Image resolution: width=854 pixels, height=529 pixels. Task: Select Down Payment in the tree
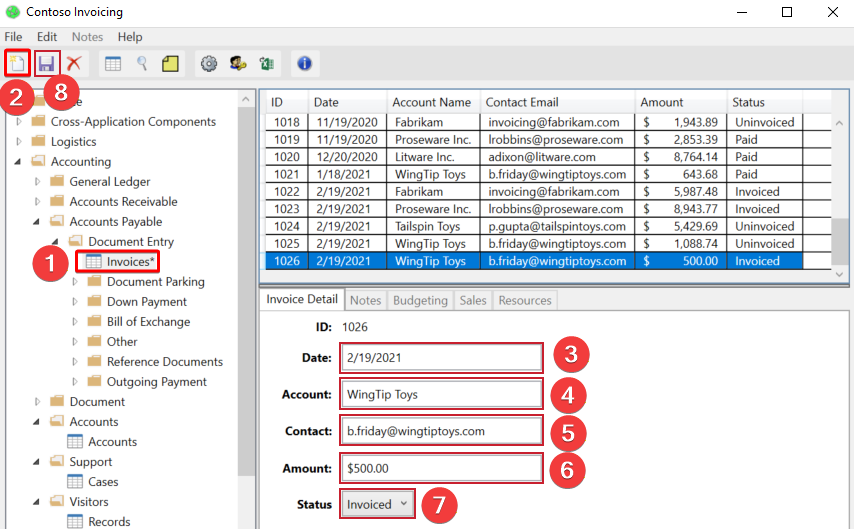pos(147,301)
